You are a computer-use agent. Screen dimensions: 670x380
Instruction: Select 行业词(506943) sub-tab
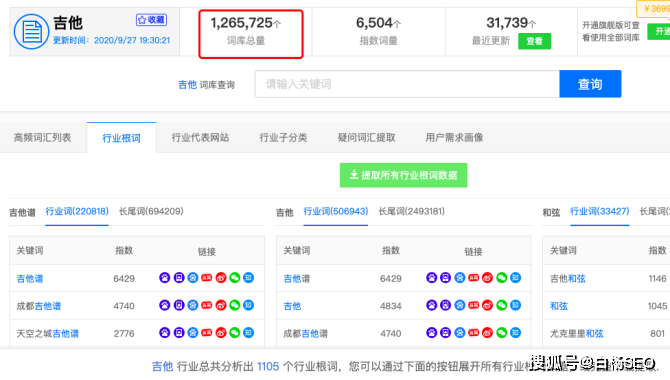click(x=336, y=212)
